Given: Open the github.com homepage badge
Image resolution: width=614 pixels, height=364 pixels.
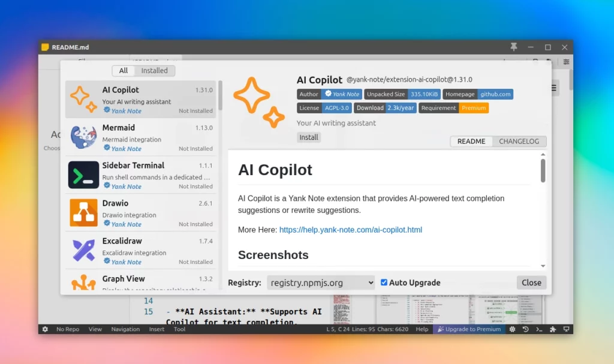Looking at the screenshot, I should tap(495, 94).
